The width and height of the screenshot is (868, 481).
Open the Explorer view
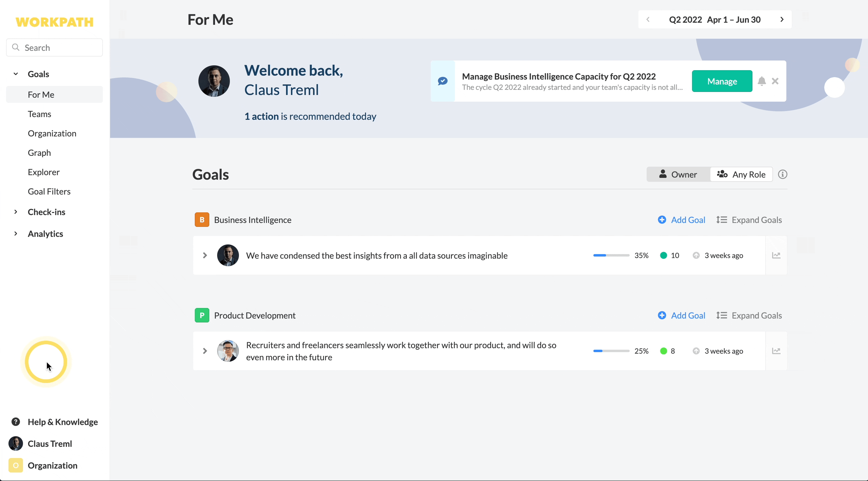[44, 172]
